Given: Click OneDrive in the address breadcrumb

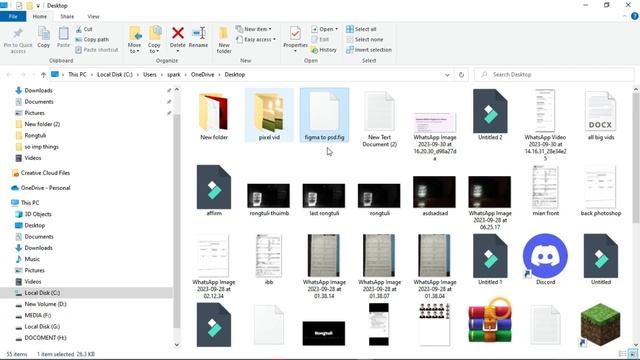Looking at the screenshot, I should pos(202,75).
